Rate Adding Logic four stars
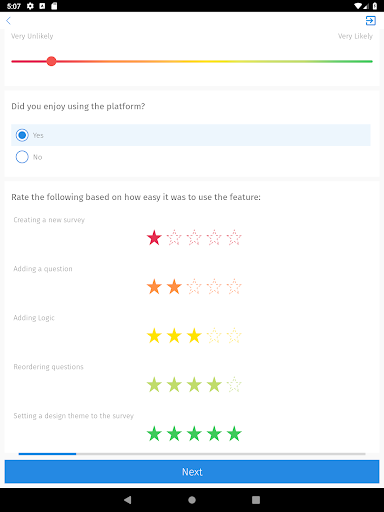The image size is (384, 512). [x=214, y=336]
